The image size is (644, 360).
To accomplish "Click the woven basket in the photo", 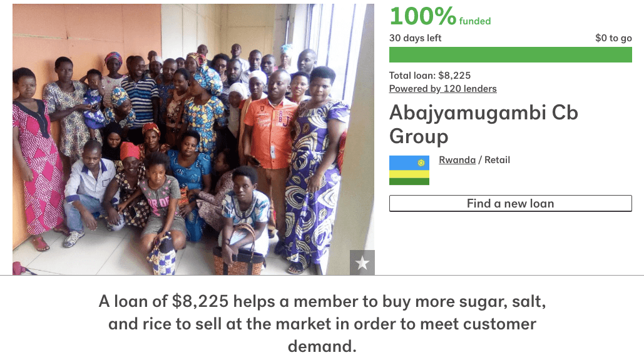I will tap(239, 254).
